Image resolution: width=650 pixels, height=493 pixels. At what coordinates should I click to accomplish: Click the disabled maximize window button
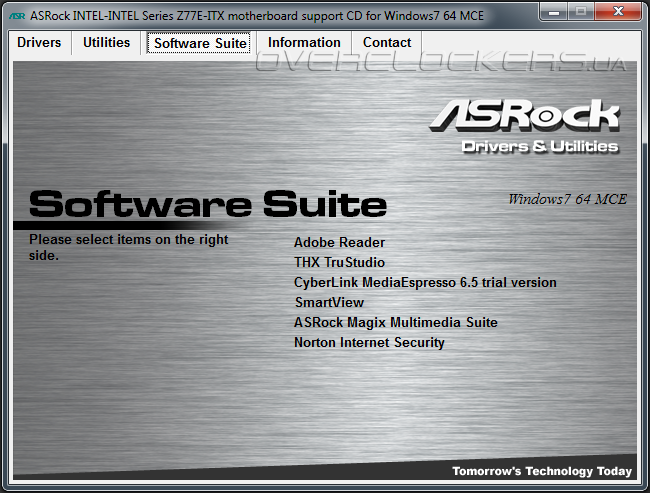(581, 12)
